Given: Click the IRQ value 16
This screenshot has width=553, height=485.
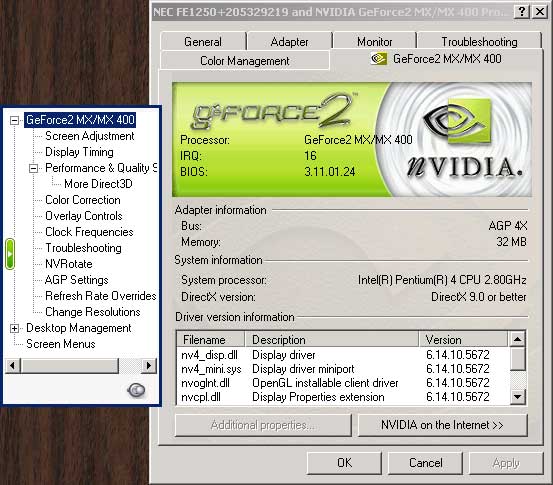Looking at the screenshot, I should click(x=310, y=156).
